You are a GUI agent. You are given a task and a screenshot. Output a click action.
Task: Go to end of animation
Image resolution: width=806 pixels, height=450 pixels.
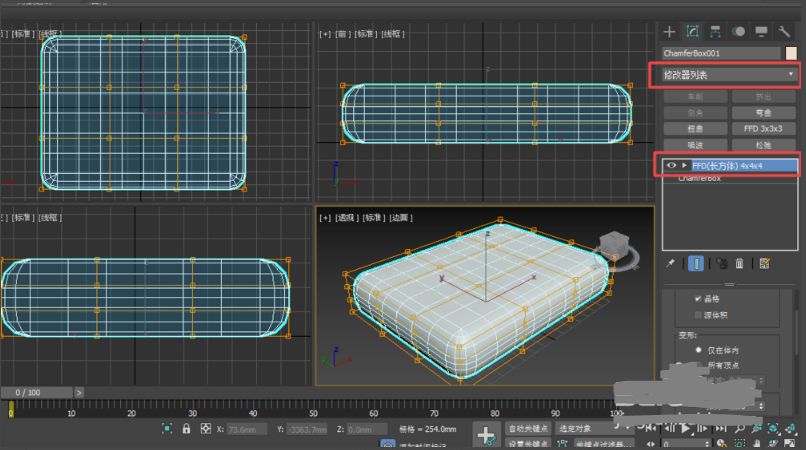[721, 428]
